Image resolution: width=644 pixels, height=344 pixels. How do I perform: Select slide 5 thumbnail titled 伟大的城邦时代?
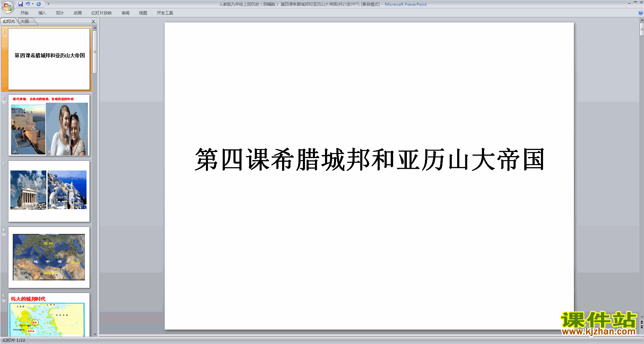click(x=49, y=314)
